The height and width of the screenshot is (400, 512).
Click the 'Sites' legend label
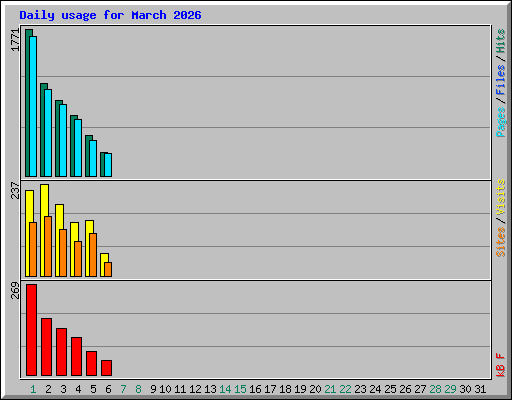pos(500,242)
